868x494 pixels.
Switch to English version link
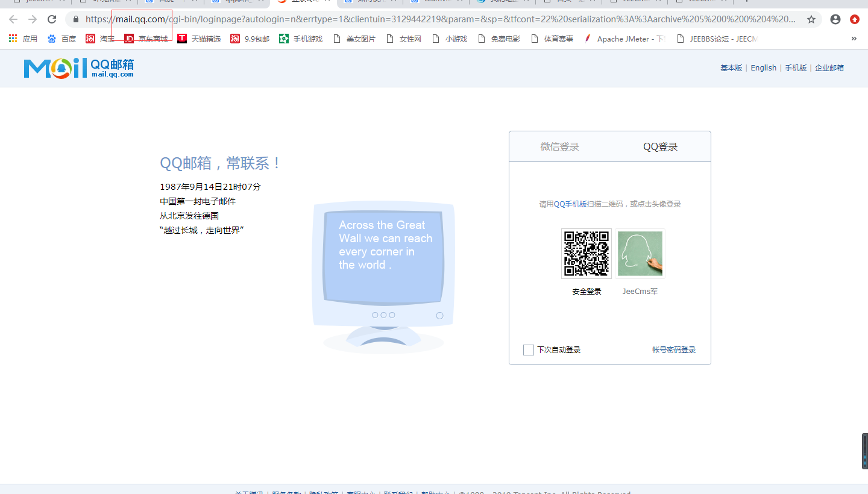coord(763,68)
